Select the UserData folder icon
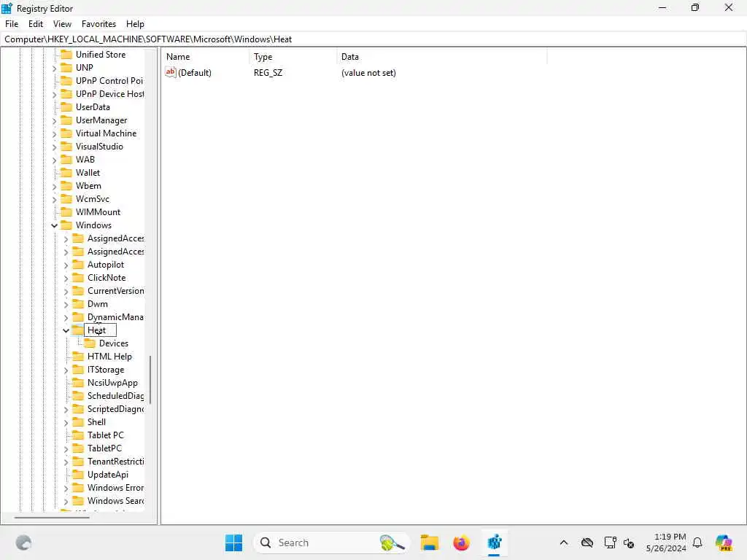 [x=66, y=106]
